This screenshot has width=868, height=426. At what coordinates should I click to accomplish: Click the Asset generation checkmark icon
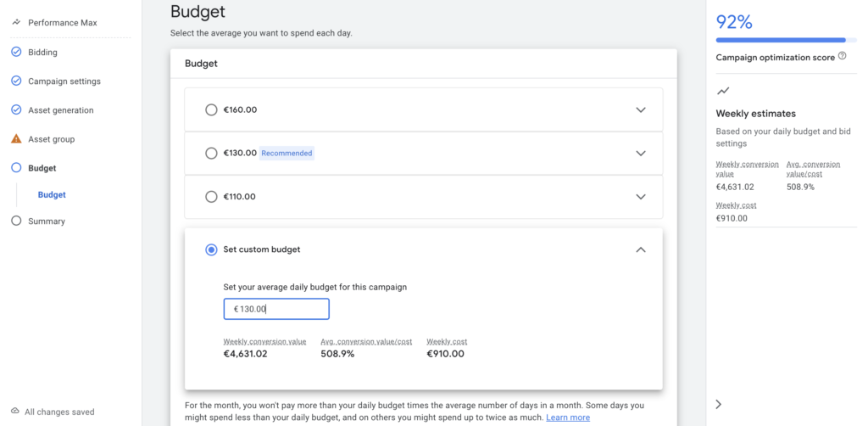[16, 110]
